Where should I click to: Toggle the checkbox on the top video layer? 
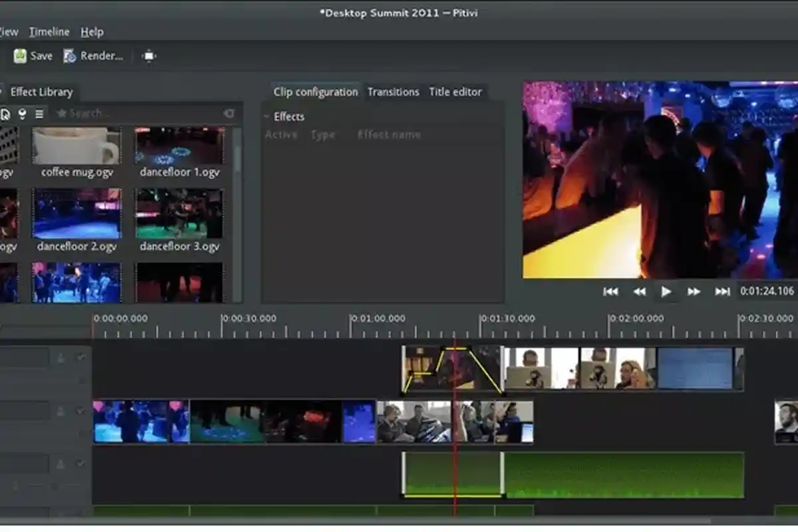click(82, 356)
